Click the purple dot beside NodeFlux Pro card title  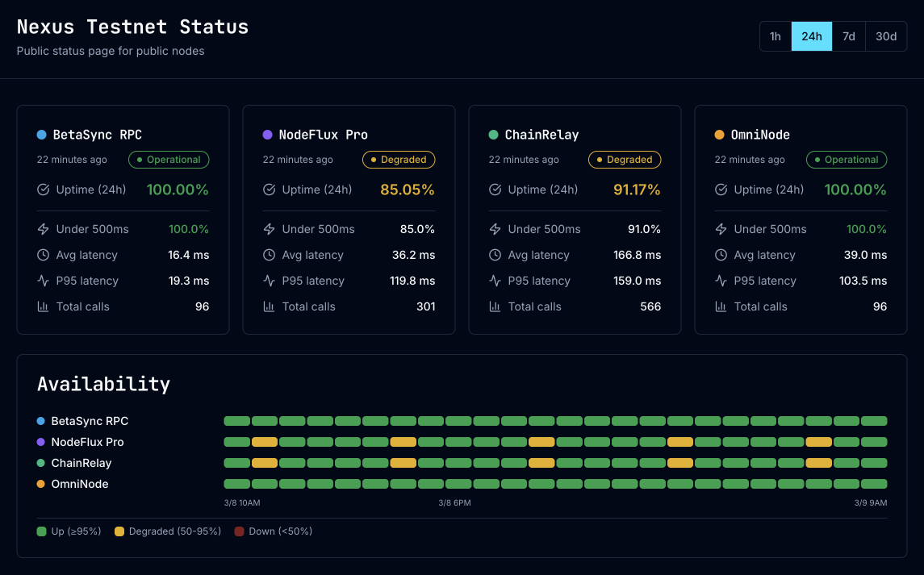(x=268, y=135)
